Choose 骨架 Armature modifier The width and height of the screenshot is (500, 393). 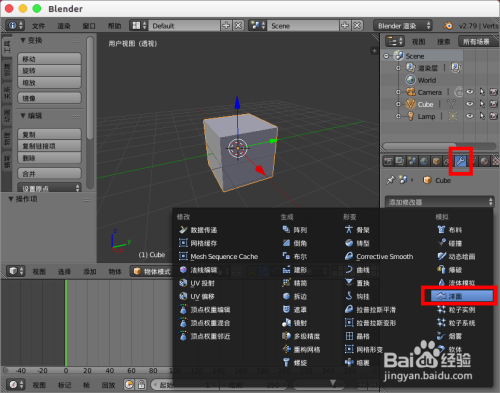[357, 230]
